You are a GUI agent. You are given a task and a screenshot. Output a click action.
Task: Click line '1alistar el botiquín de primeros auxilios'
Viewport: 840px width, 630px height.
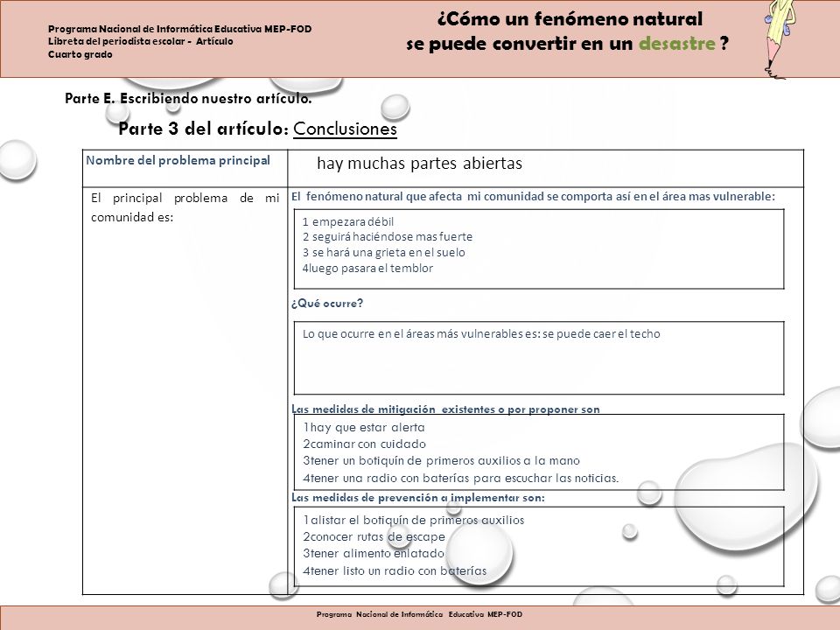tap(414, 520)
